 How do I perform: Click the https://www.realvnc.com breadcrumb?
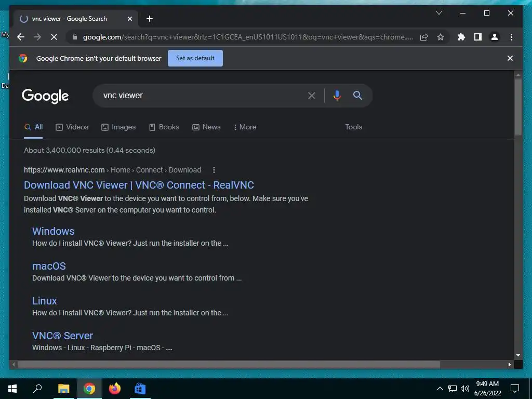tap(64, 170)
